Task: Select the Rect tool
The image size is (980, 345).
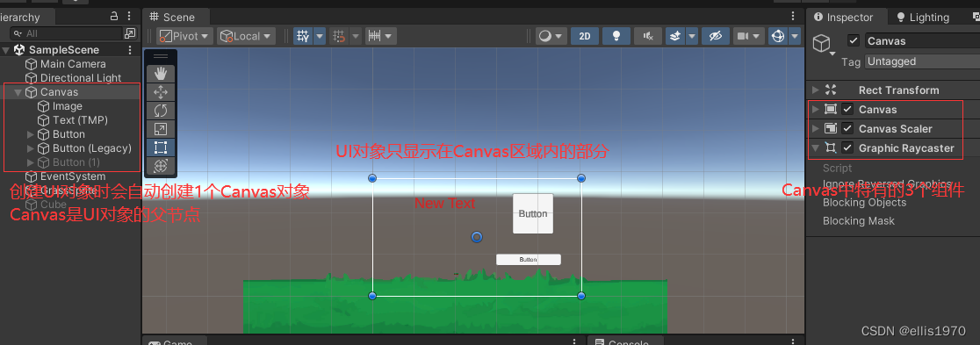Action: point(161,147)
